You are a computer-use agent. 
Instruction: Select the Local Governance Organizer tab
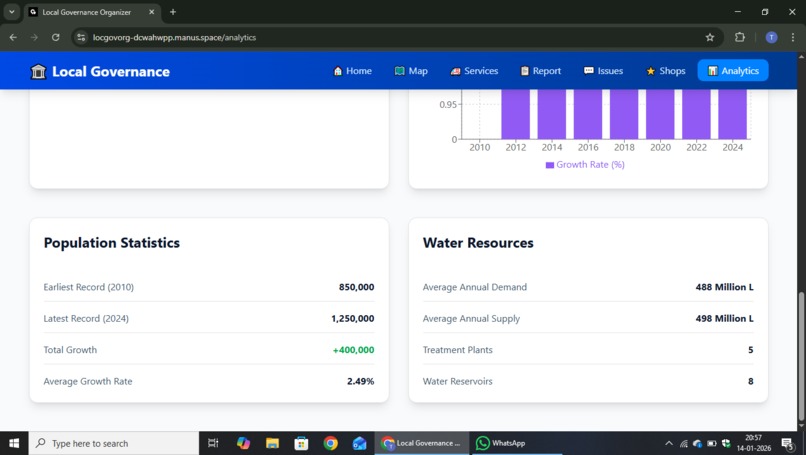(93, 12)
